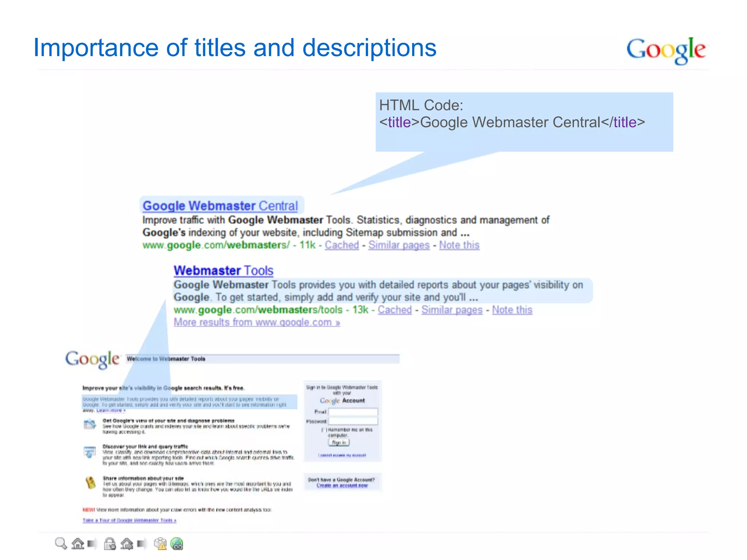Click the first gray arrow icon in the footer

pos(92,544)
